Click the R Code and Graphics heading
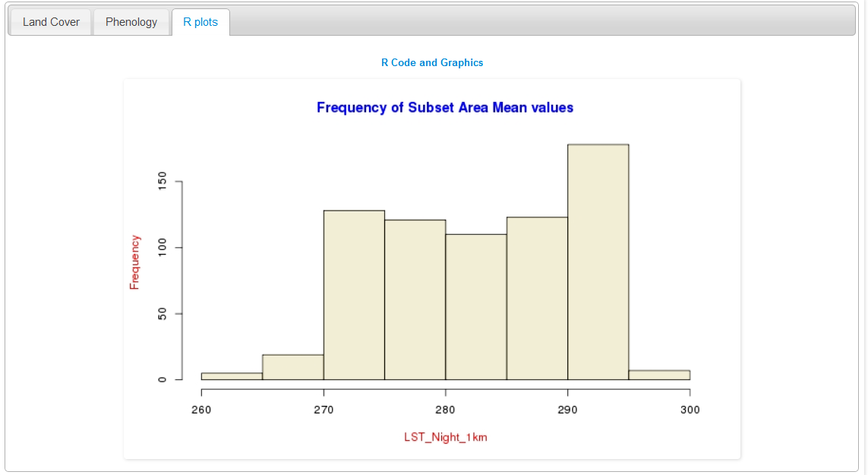The height and width of the screenshot is (475, 868). [x=431, y=63]
